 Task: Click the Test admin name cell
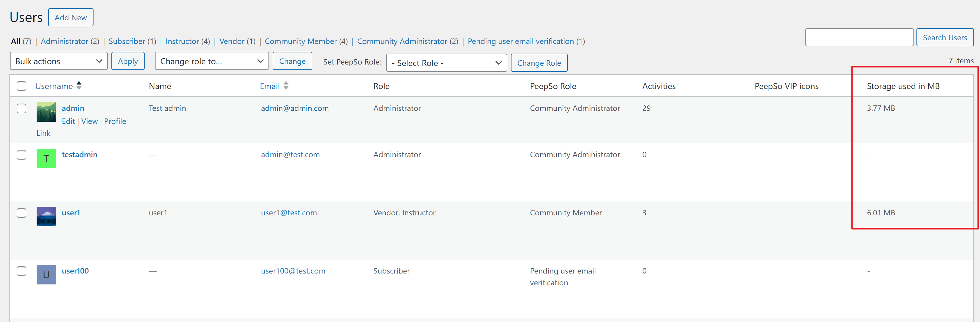167,108
